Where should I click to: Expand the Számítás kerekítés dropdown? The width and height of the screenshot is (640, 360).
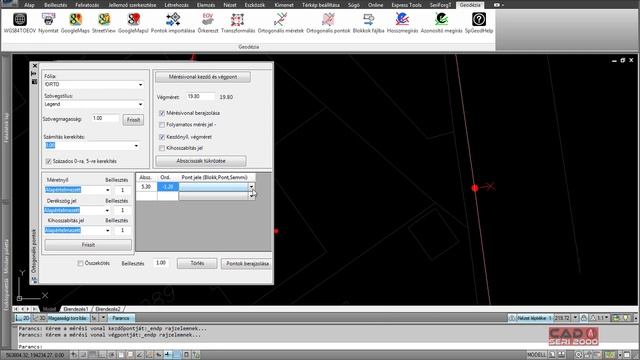click(136, 146)
